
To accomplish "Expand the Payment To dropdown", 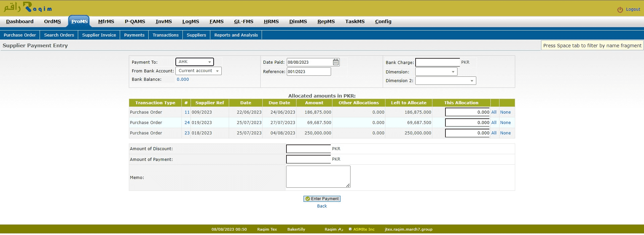I will tap(195, 62).
